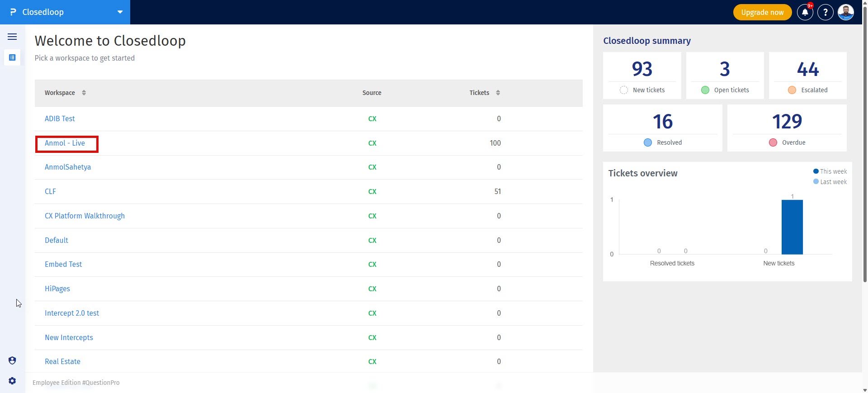Open the CX Platform Walkthrough workspace

[85, 216]
